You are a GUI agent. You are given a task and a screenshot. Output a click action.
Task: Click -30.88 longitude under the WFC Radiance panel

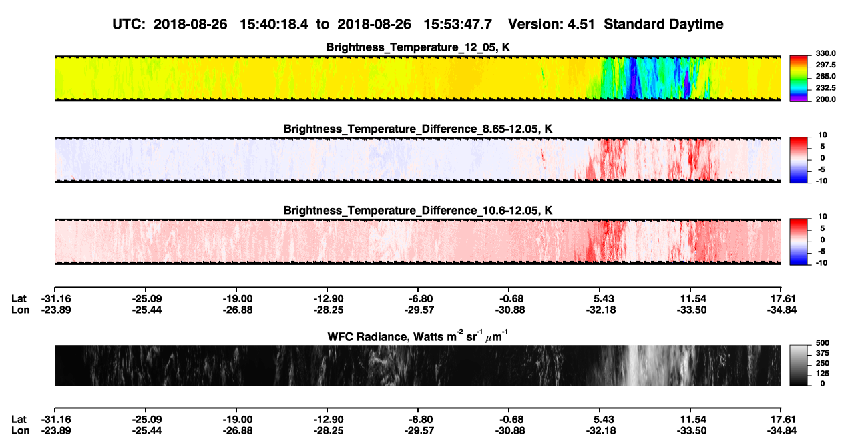[x=509, y=430]
